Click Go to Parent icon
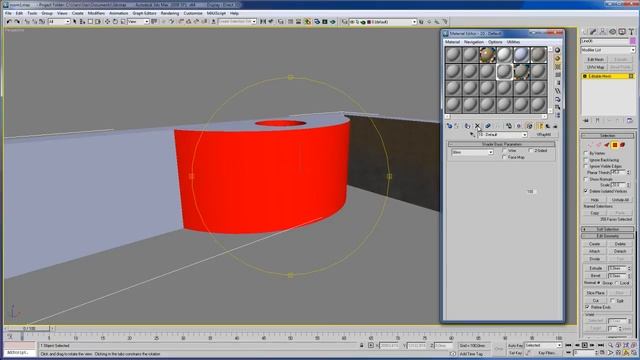The image size is (640, 360). pyautogui.click(x=548, y=126)
